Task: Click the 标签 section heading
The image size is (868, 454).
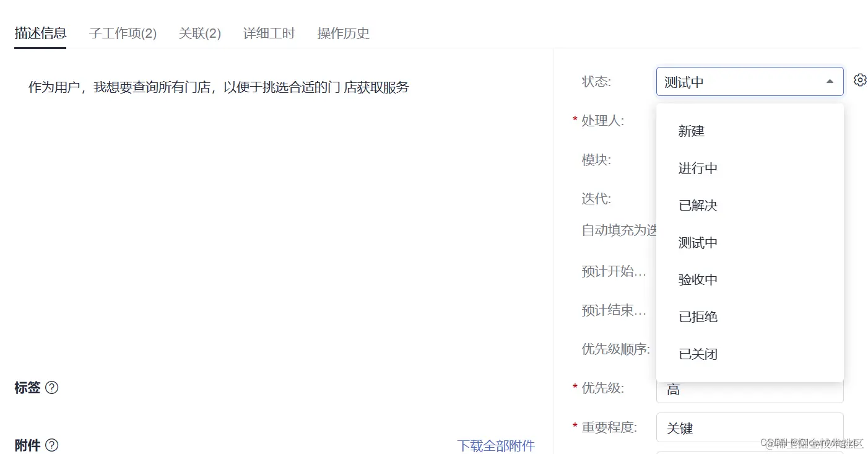Action: coord(27,388)
